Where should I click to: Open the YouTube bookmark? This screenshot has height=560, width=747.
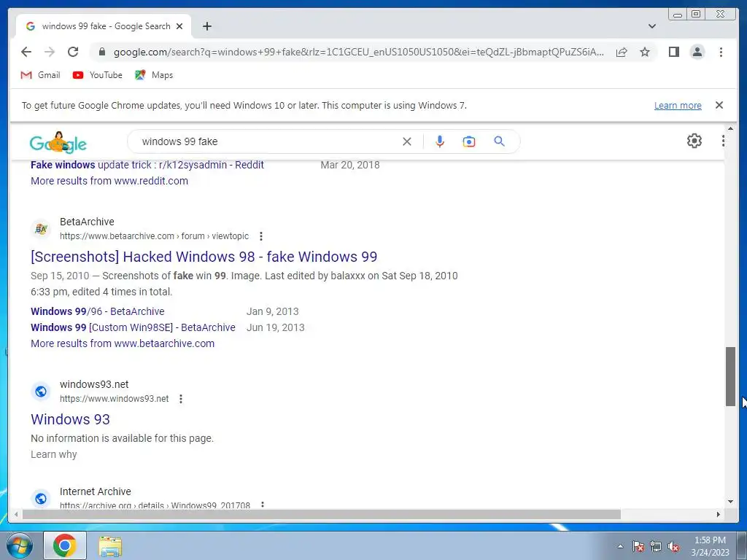coord(98,75)
